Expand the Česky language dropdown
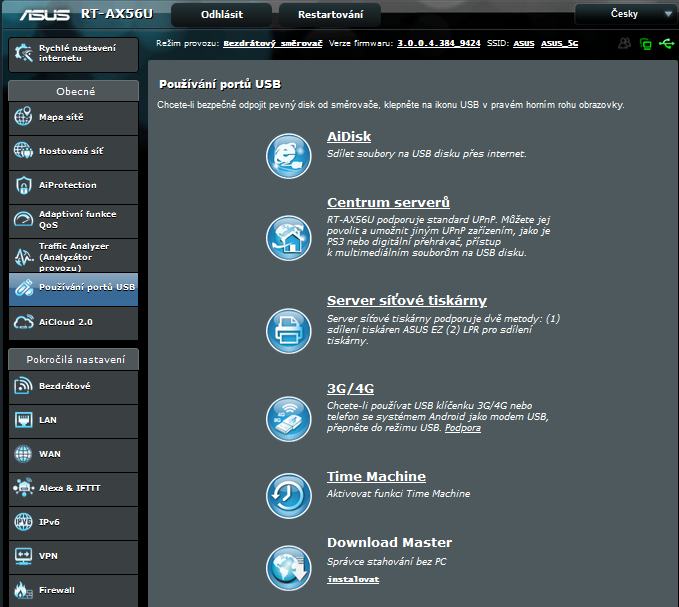Screen dimensions: 679x607 click(x=624, y=14)
